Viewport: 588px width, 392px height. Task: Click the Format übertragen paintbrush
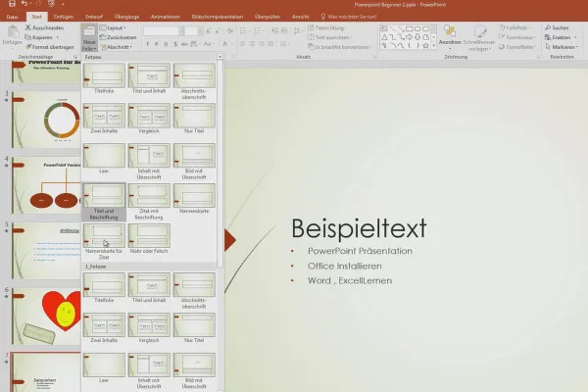[50, 47]
